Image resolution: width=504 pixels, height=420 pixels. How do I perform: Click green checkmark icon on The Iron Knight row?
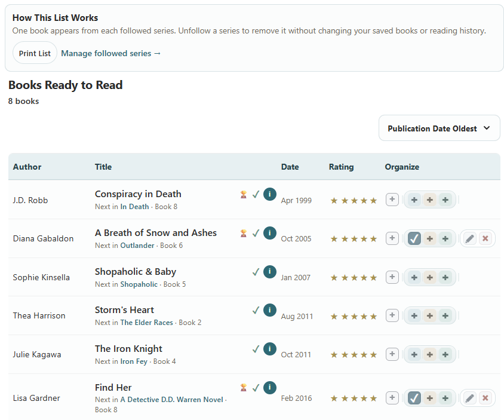click(x=256, y=349)
